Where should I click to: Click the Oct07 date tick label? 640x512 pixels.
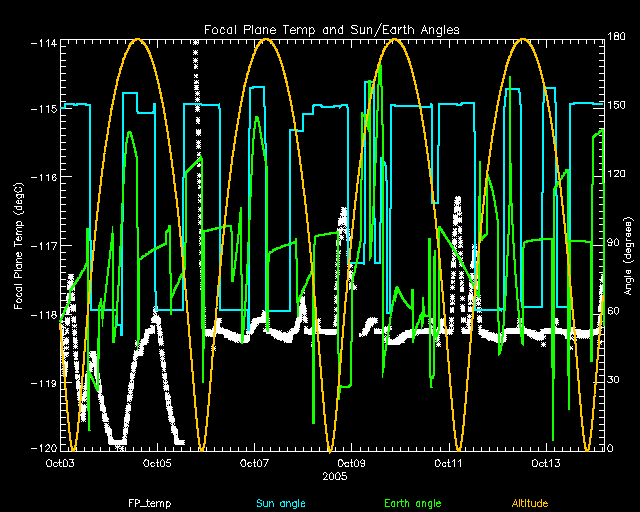click(254, 463)
